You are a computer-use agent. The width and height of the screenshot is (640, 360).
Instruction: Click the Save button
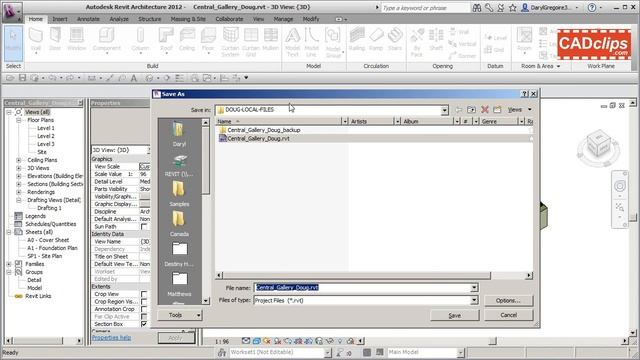point(455,315)
